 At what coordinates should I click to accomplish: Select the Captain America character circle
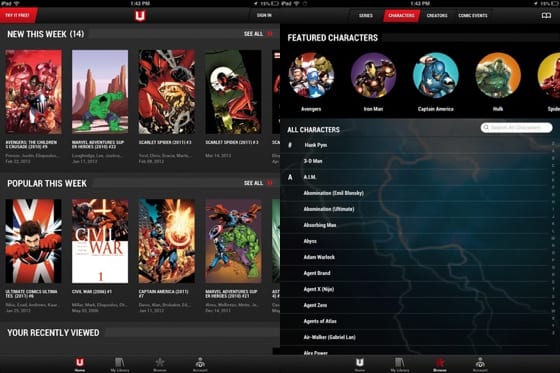point(436,75)
